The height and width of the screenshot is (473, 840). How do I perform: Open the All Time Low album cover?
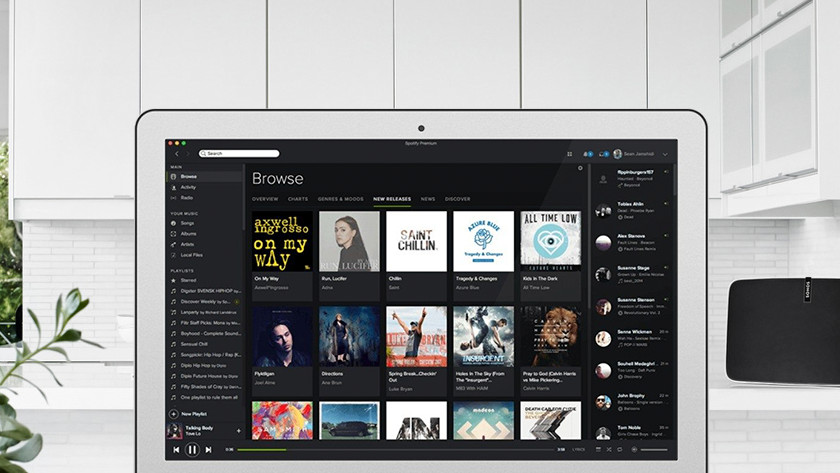point(550,241)
